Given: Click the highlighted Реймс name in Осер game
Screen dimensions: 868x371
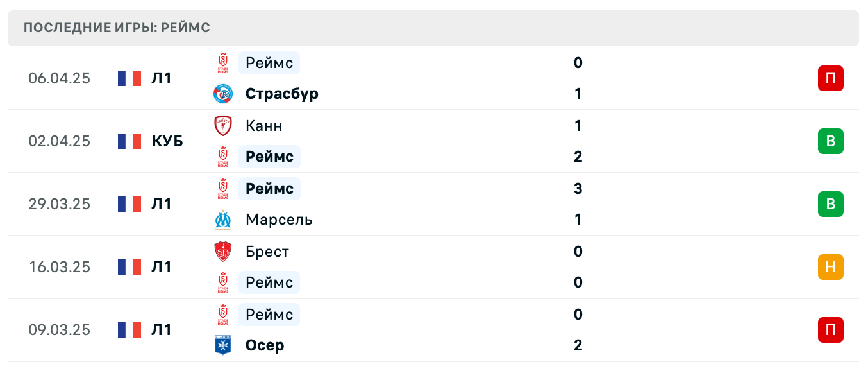Looking at the screenshot, I should [x=269, y=315].
